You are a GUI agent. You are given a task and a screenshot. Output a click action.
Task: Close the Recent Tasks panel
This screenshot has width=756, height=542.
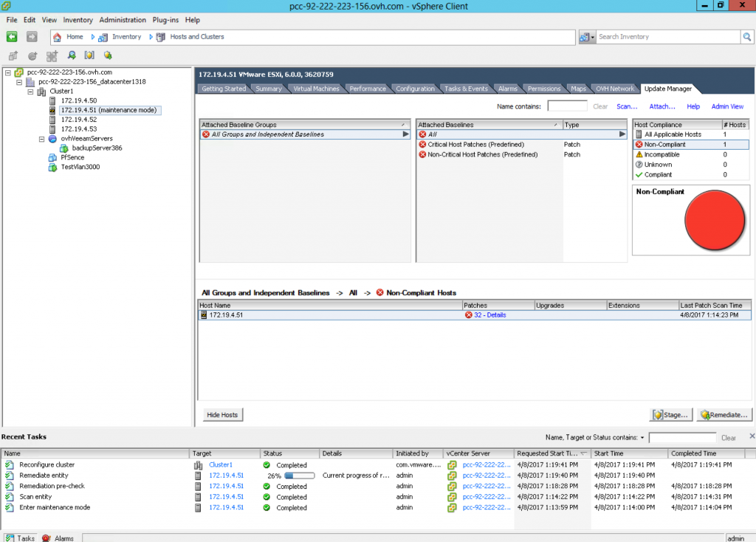coord(752,436)
